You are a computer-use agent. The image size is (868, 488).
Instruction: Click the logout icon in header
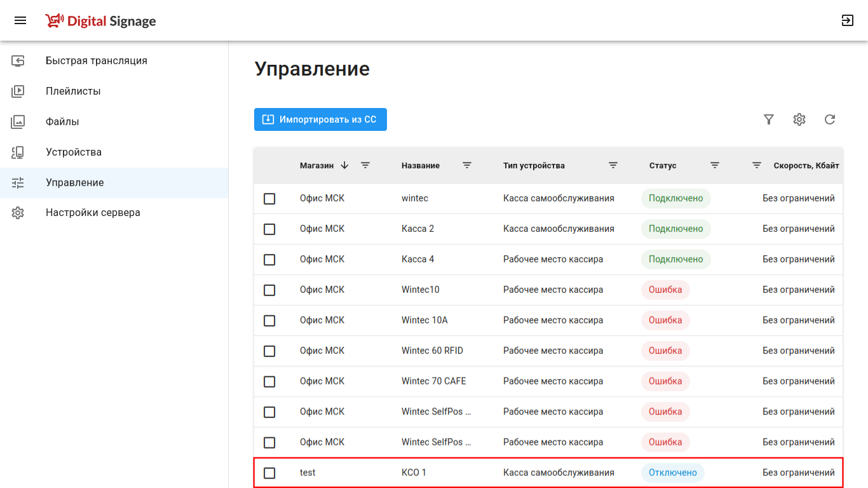[847, 20]
